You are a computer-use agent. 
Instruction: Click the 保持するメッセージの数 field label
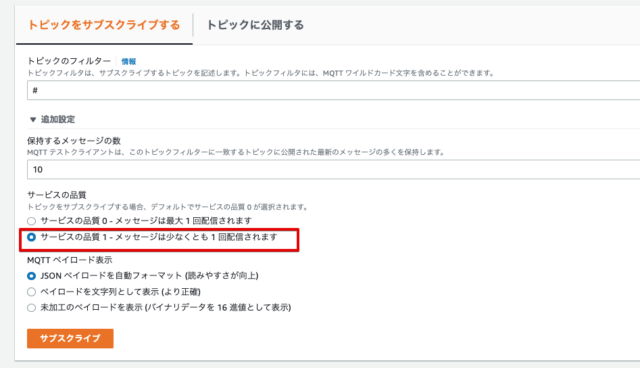pos(74,141)
